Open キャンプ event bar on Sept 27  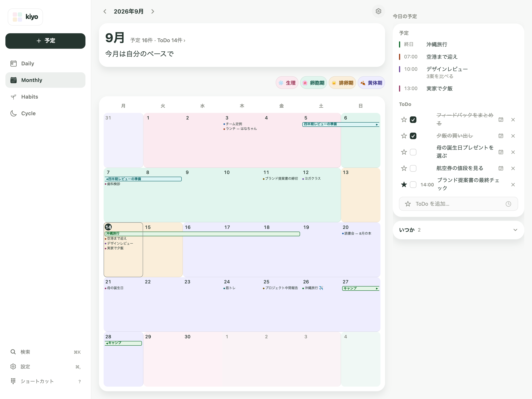click(x=361, y=288)
